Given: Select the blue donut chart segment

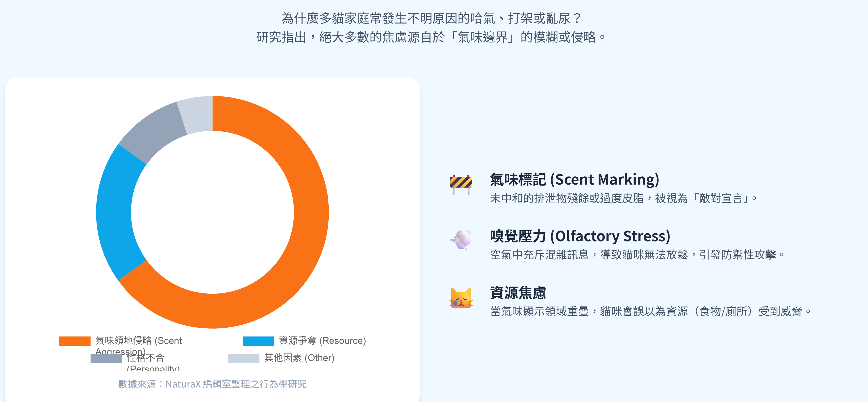Looking at the screenshot, I should [115, 212].
